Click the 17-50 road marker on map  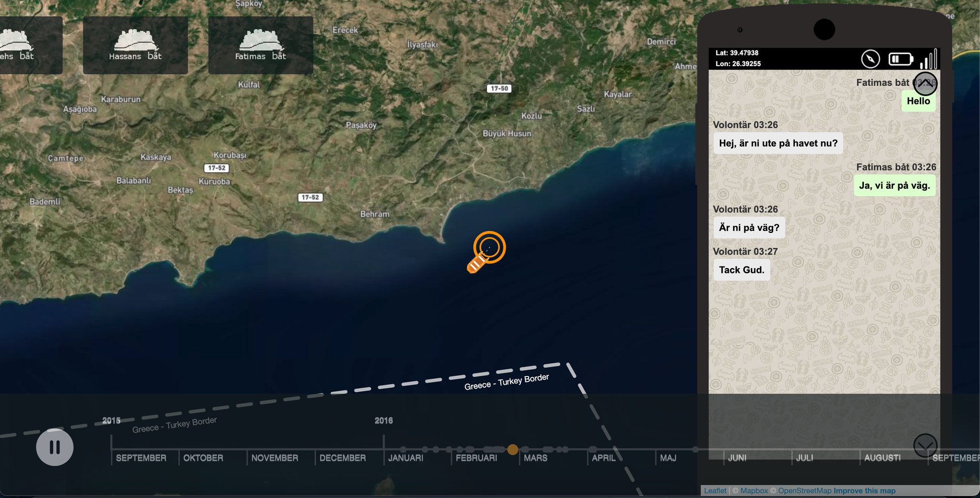click(499, 89)
